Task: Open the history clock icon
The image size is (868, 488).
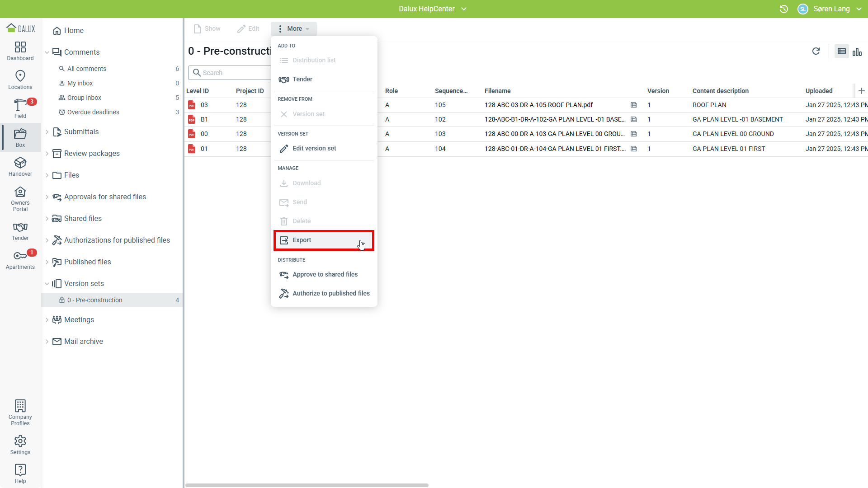Action: pyautogui.click(x=784, y=9)
